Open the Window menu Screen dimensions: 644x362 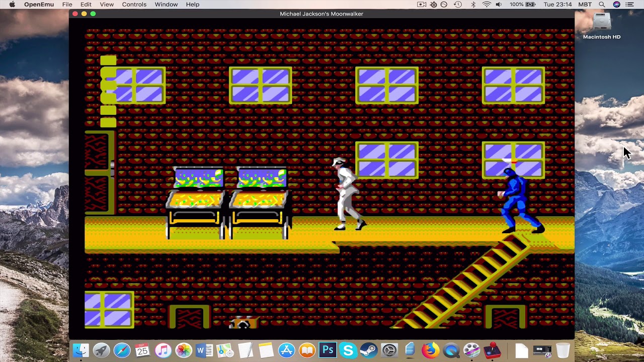(166, 5)
